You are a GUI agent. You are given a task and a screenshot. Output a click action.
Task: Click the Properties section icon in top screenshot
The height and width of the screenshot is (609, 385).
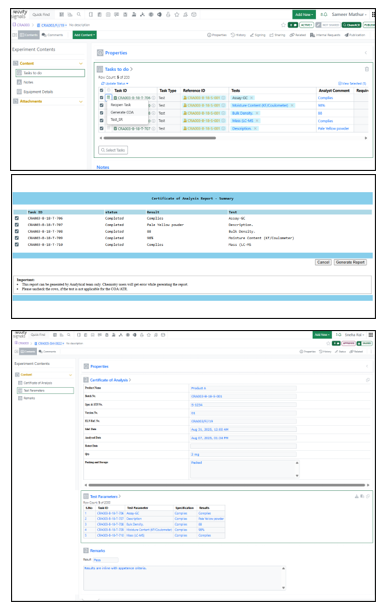[x=100, y=53]
